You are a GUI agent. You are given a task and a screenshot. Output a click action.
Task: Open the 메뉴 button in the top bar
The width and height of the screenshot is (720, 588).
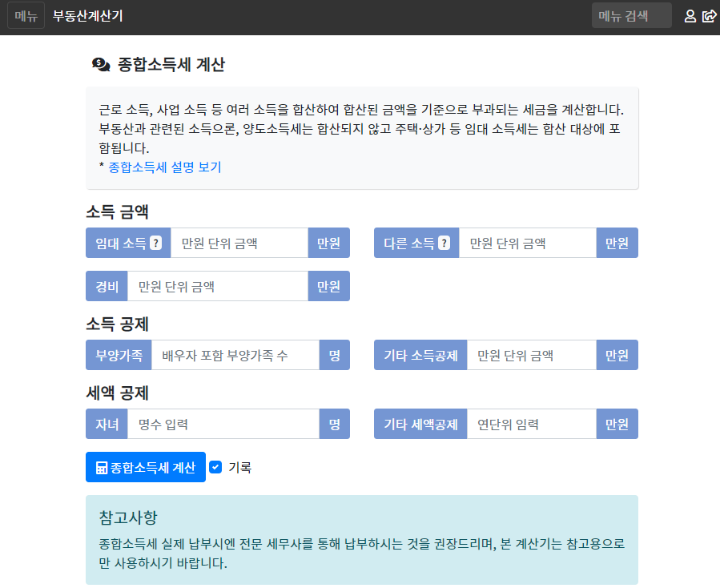[x=26, y=15]
